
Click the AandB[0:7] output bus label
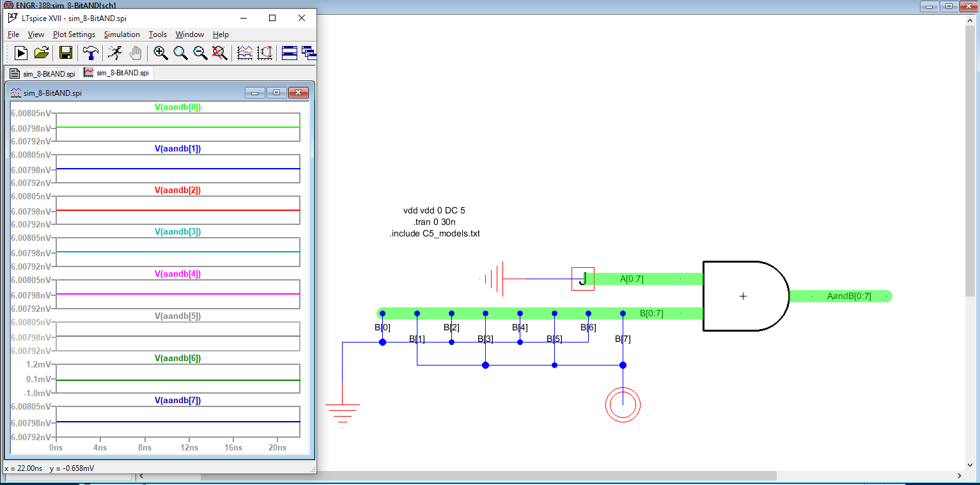click(x=849, y=296)
